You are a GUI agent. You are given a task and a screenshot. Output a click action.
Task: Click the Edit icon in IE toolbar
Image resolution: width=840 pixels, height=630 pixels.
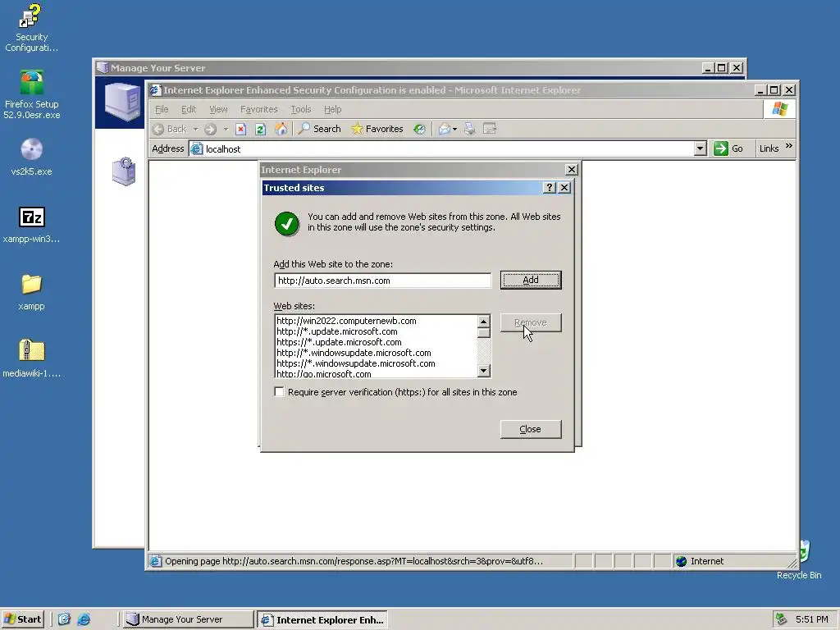click(x=490, y=129)
